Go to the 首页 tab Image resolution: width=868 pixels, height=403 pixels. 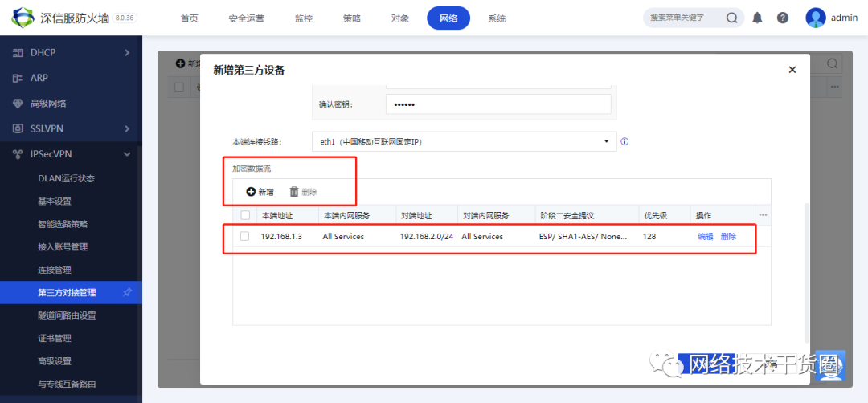190,18
